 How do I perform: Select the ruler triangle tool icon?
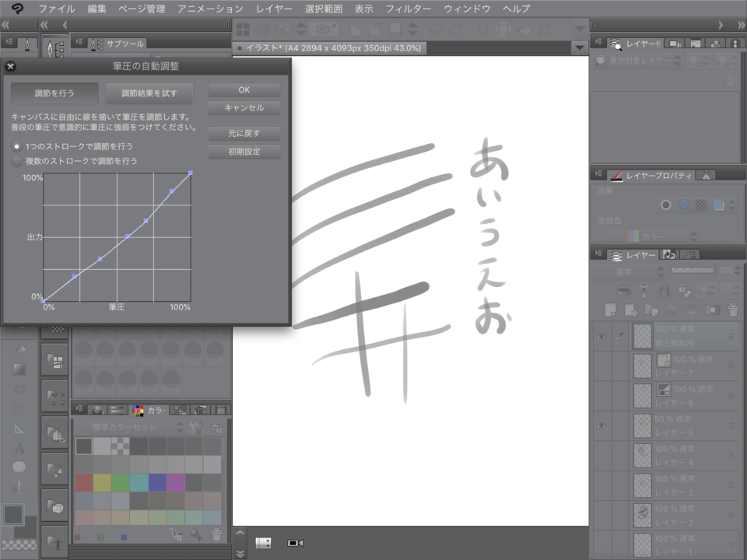click(19, 428)
